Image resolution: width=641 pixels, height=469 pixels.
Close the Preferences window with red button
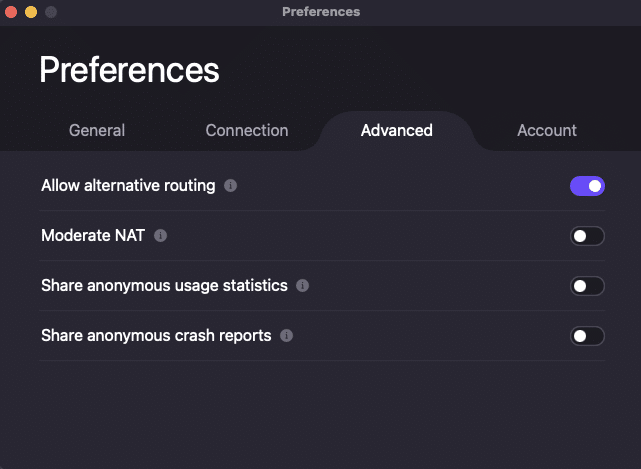coord(11,12)
